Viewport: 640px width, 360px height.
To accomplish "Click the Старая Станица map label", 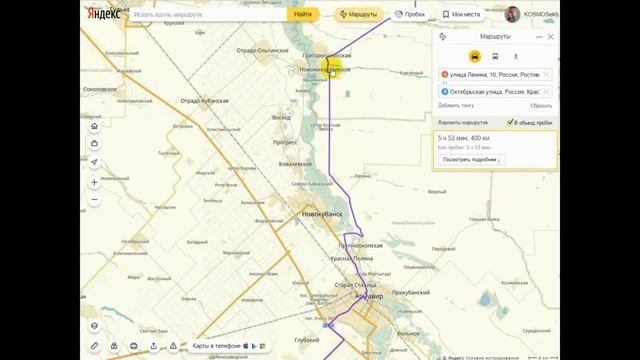I will click(x=356, y=285).
